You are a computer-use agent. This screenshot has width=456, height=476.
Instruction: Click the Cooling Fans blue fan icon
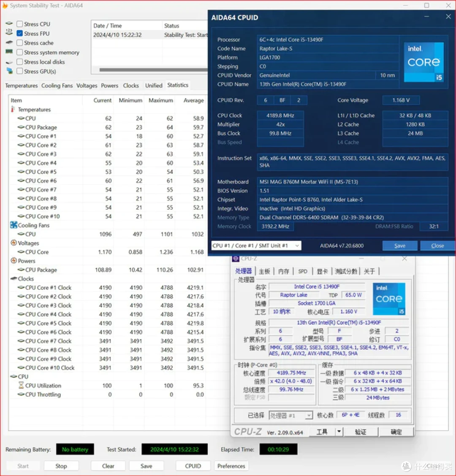coord(14,225)
